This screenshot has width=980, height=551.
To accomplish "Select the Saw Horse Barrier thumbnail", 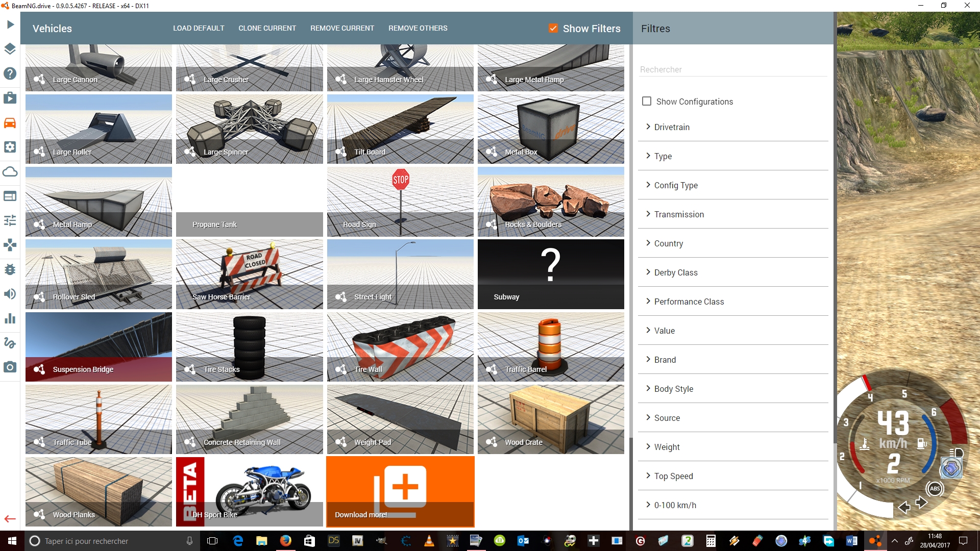I will pyautogui.click(x=250, y=274).
